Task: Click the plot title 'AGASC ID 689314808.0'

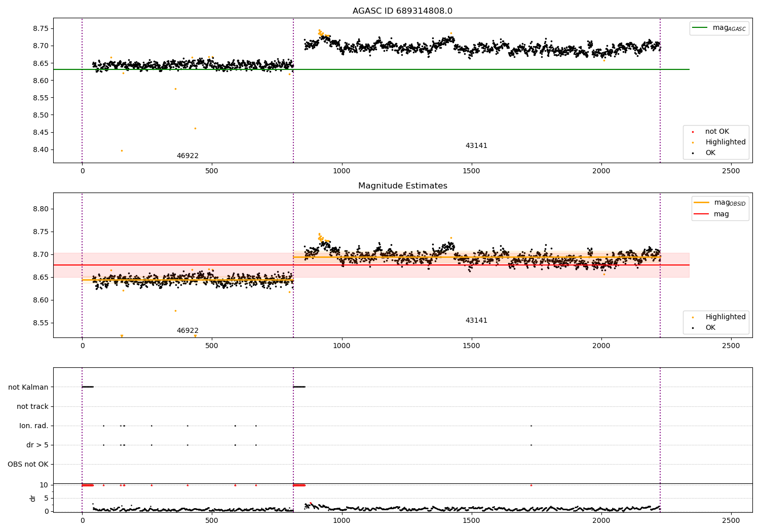Action: [402, 11]
